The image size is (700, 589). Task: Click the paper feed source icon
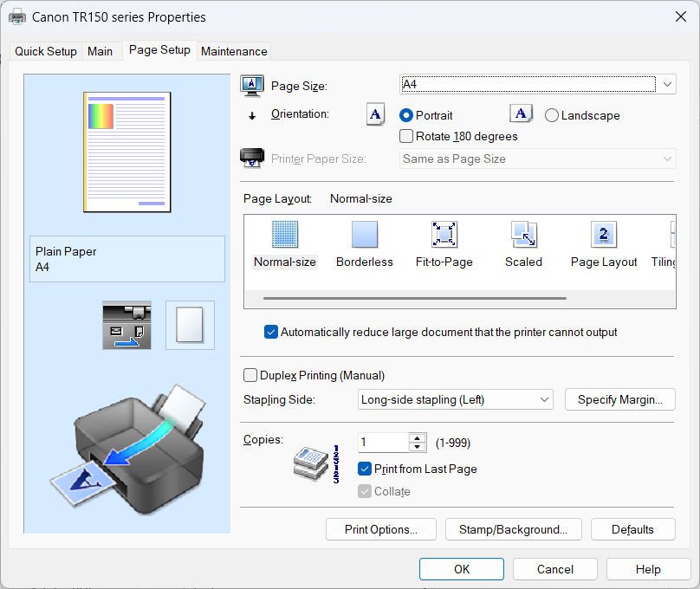[126, 325]
